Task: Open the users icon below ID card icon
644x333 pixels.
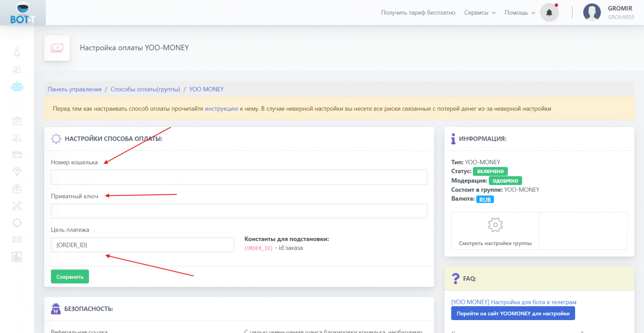Action: pos(17,138)
